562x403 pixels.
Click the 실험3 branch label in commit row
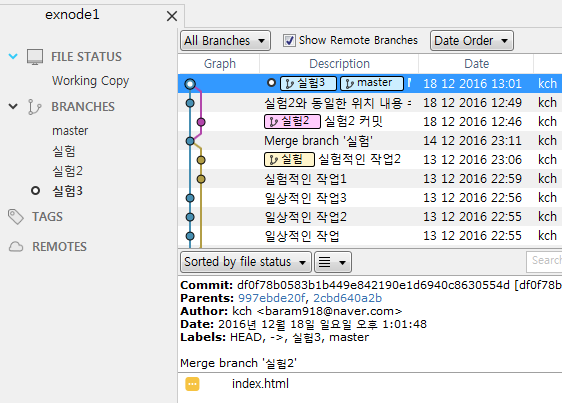coord(308,83)
